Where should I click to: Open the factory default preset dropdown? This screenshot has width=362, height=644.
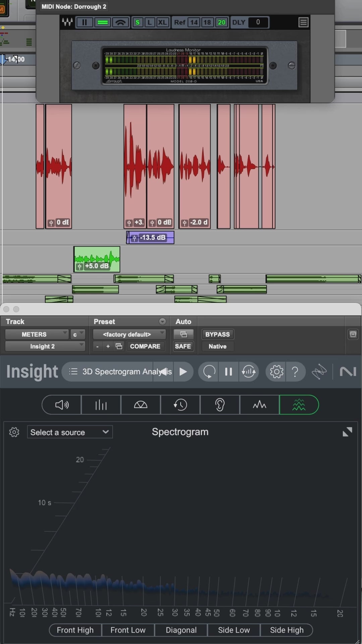click(x=129, y=334)
